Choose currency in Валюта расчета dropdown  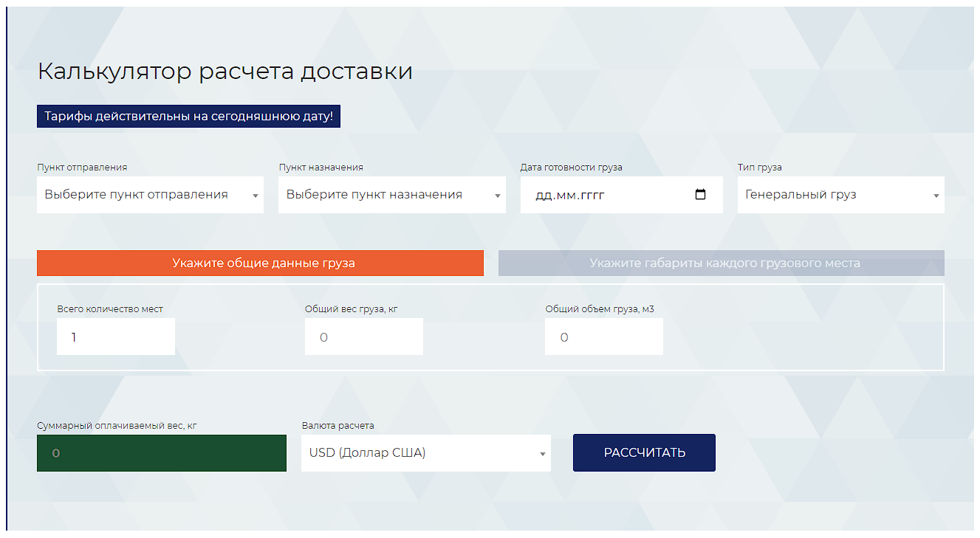tap(425, 453)
